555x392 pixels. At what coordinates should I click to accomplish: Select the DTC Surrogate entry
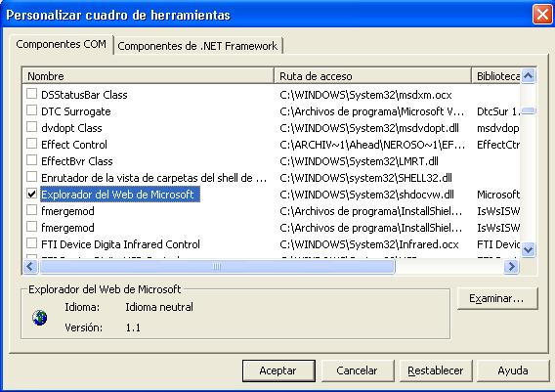click(x=76, y=111)
